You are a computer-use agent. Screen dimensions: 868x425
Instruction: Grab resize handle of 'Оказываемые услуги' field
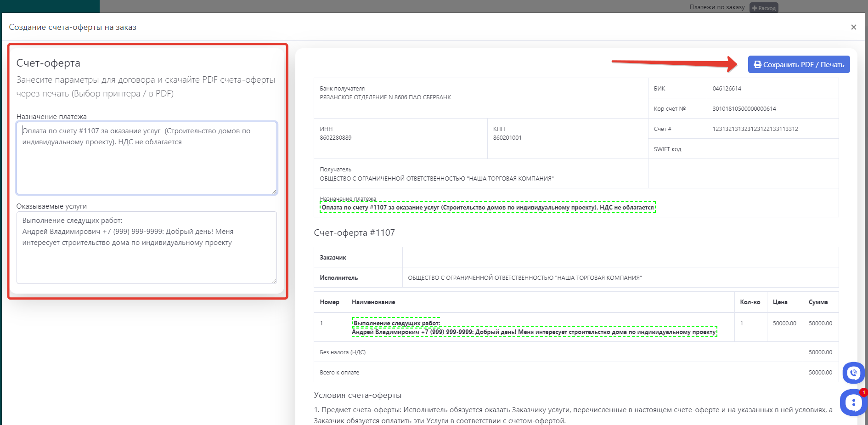pos(274,281)
